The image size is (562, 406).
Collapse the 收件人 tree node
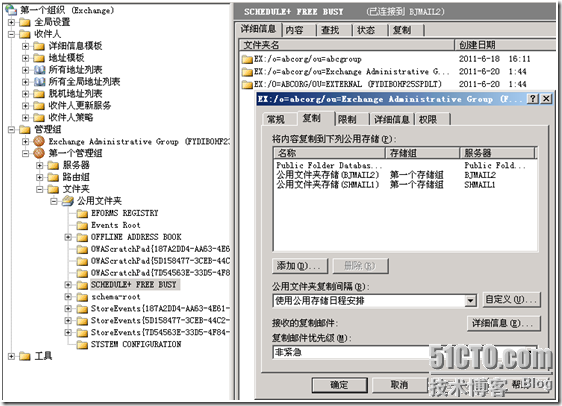[x=11, y=34]
